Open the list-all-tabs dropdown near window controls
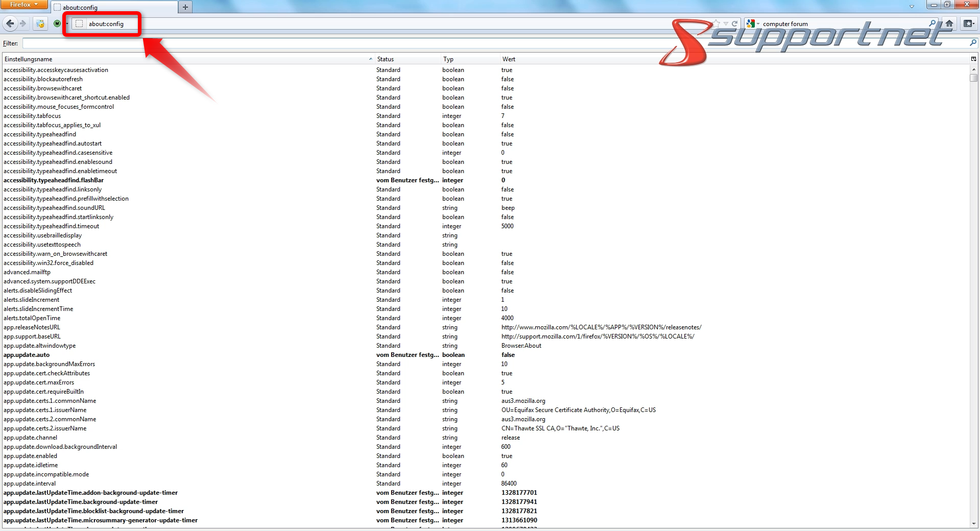 (x=912, y=7)
